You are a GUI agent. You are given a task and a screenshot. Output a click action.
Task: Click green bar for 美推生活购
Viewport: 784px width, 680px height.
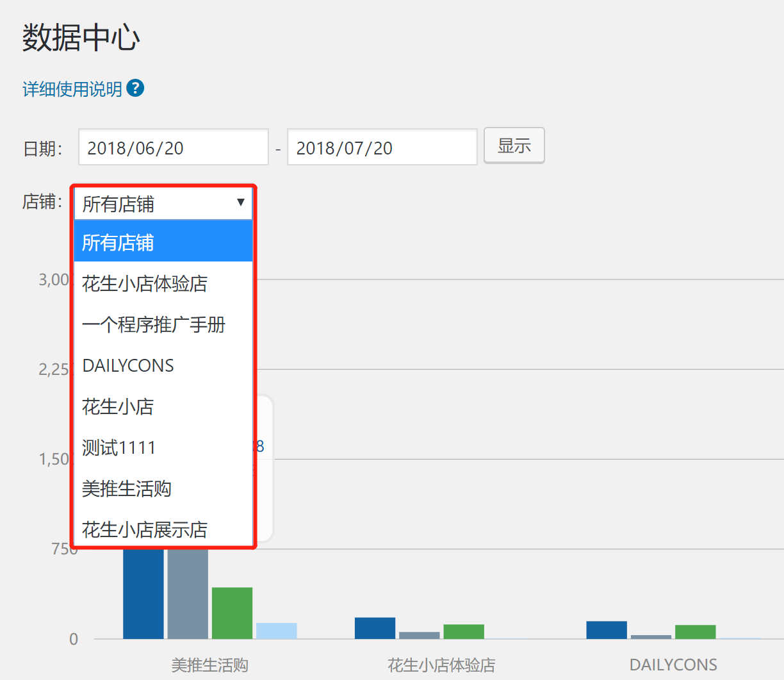coord(232,613)
